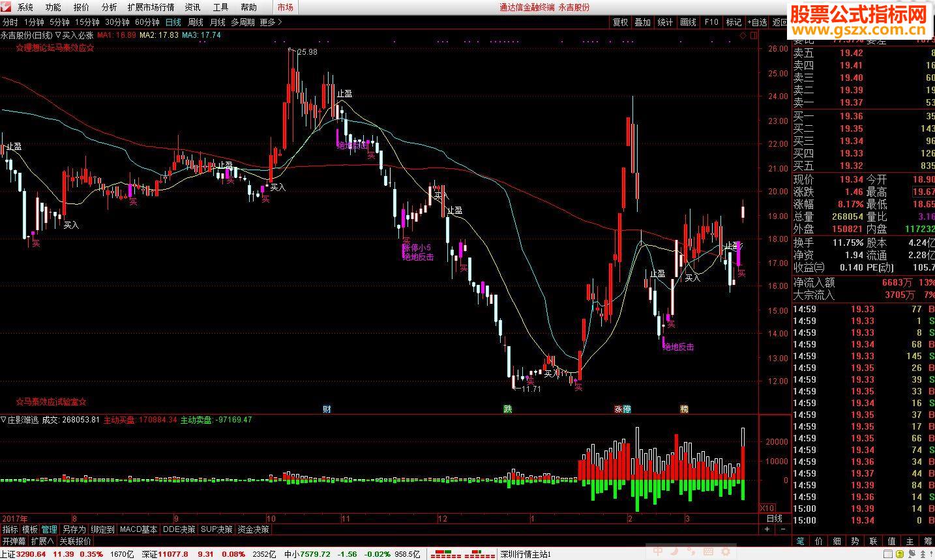
Task: Open F10 company info
Action: (711, 22)
